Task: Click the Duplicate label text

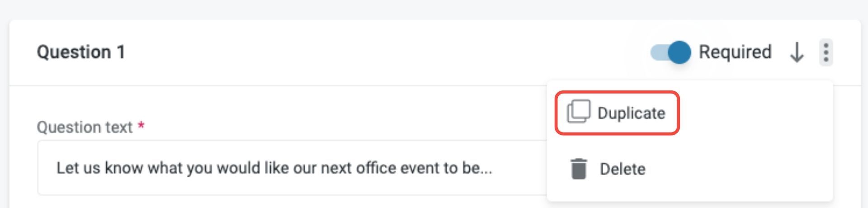Action: [x=631, y=113]
